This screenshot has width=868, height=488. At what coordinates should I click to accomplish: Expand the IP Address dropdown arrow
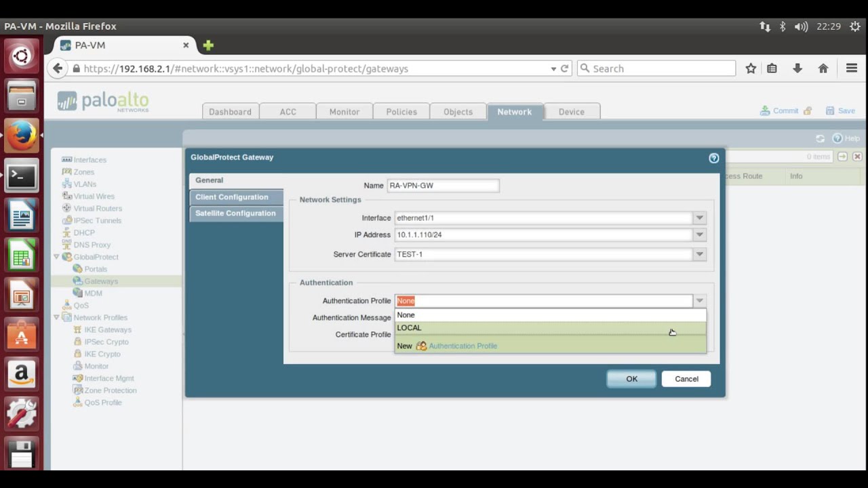pyautogui.click(x=699, y=235)
